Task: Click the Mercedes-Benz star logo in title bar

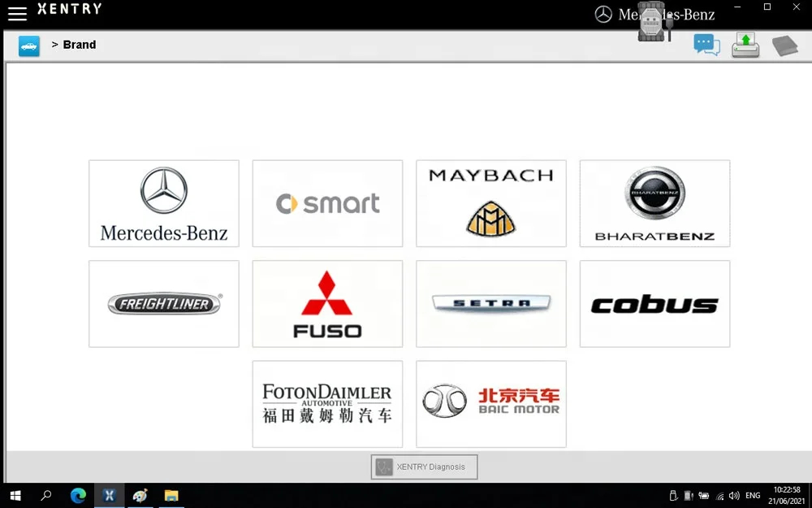Action: (604, 15)
